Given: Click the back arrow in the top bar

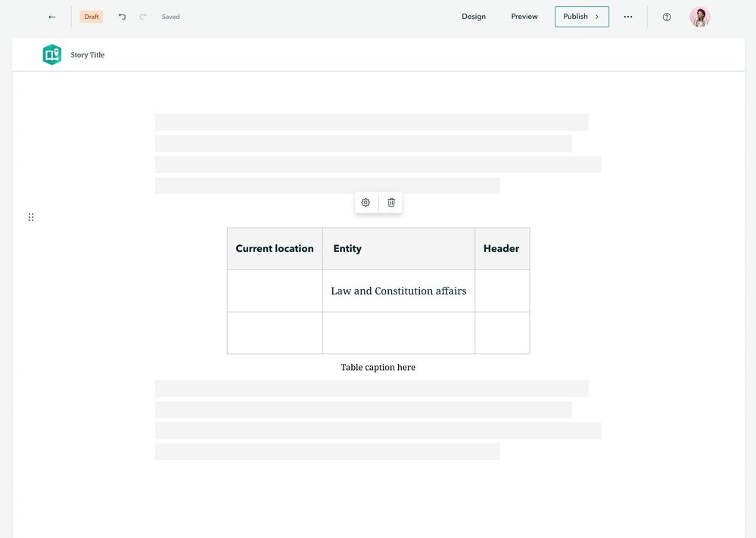Looking at the screenshot, I should click(51, 16).
